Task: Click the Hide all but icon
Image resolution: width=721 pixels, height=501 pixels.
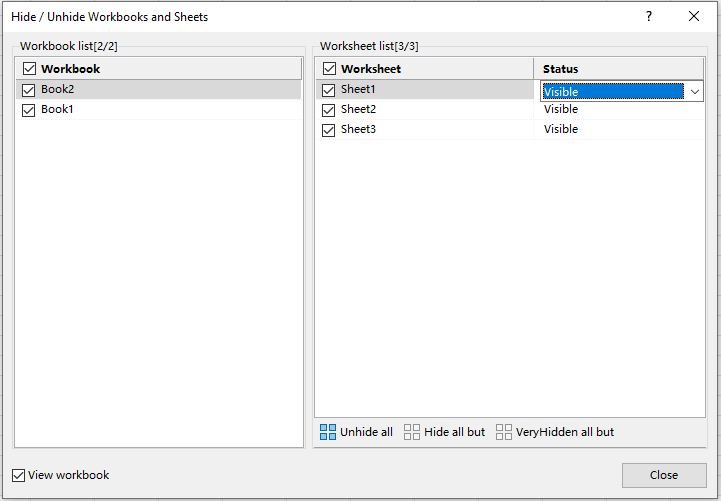Action: tap(412, 432)
